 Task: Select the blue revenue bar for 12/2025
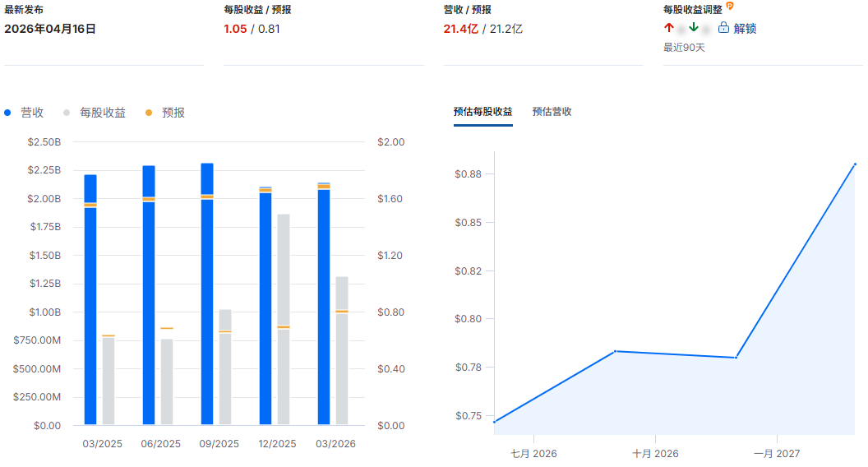point(265,306)
